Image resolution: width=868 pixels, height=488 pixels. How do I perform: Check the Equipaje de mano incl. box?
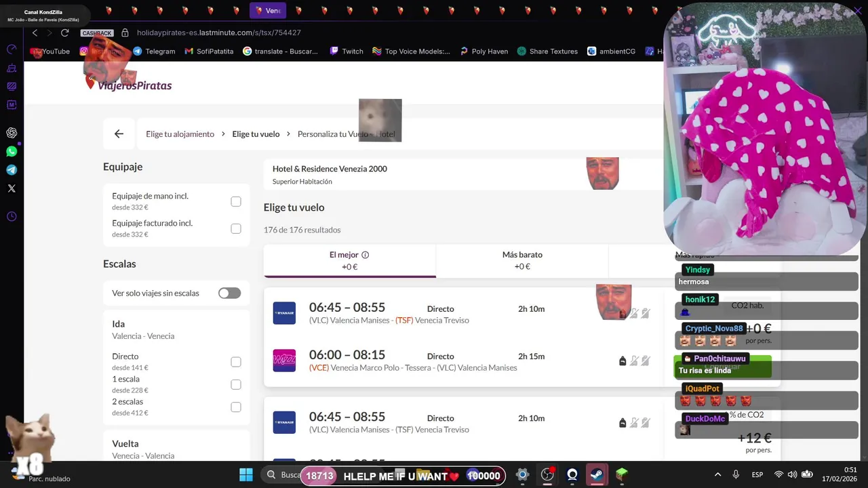point(236,201)
